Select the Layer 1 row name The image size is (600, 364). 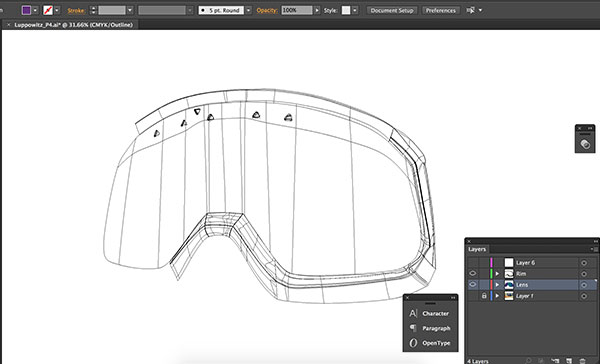coord(525,296)
